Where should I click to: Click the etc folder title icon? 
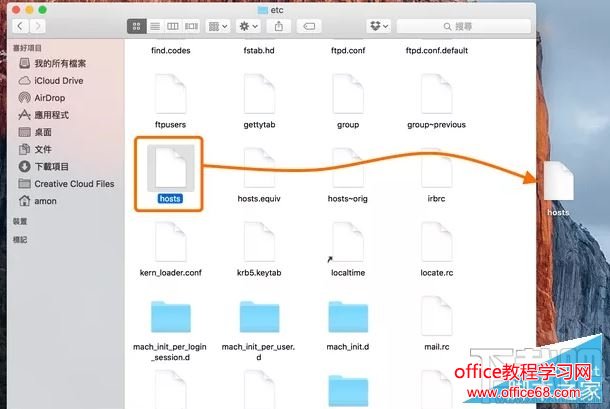click(263, 10)
